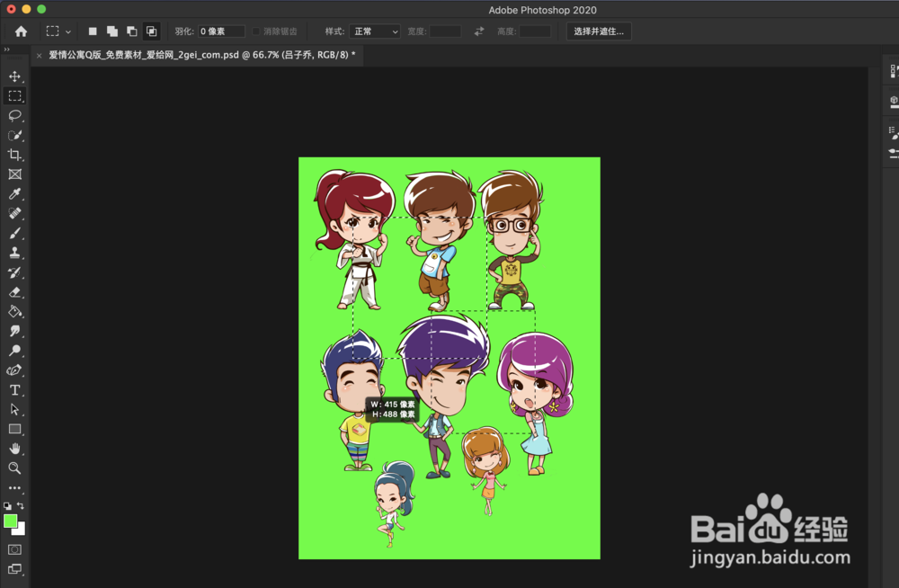The height and width of the screenshot is (588, 899).
Task: Open the 样式 style dropdown
Action: [375, 31]
